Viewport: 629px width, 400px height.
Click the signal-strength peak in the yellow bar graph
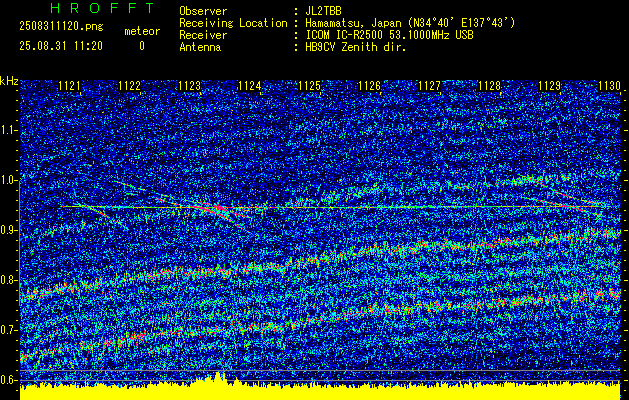pos(218,376)
